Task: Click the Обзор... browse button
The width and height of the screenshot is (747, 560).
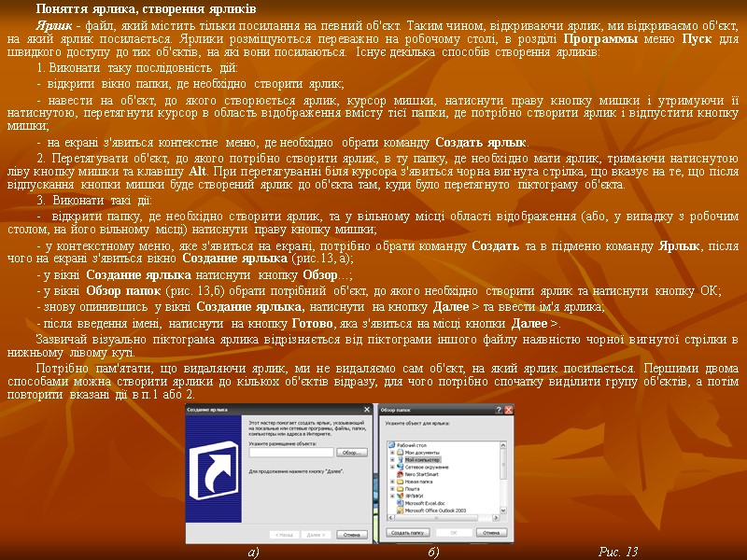Action: (352, 453)
